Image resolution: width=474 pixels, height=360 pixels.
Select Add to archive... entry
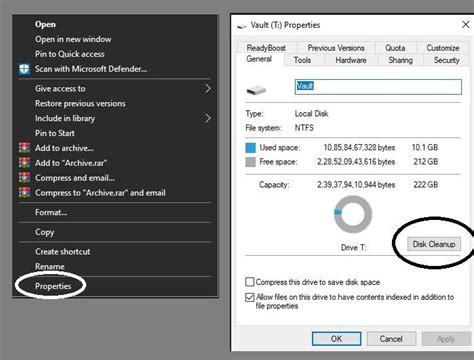pyautogui.click(x=64, y=148)
